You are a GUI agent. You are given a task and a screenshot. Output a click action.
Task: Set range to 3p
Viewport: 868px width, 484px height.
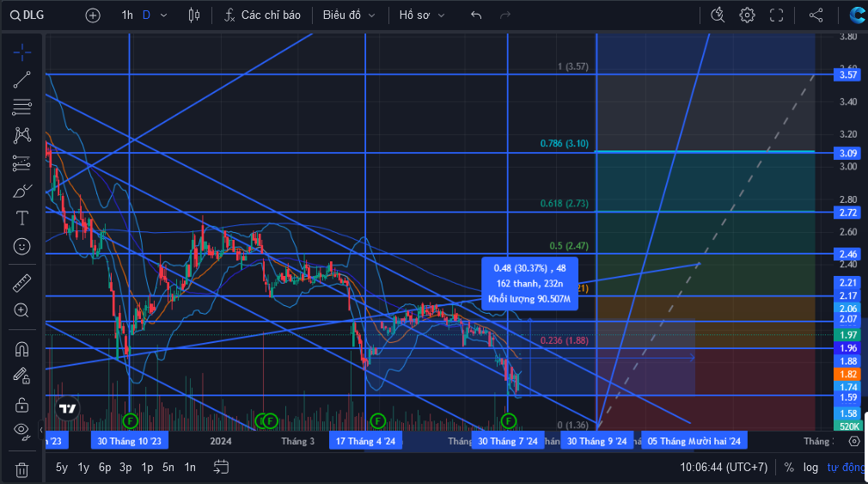click(125, 468)
